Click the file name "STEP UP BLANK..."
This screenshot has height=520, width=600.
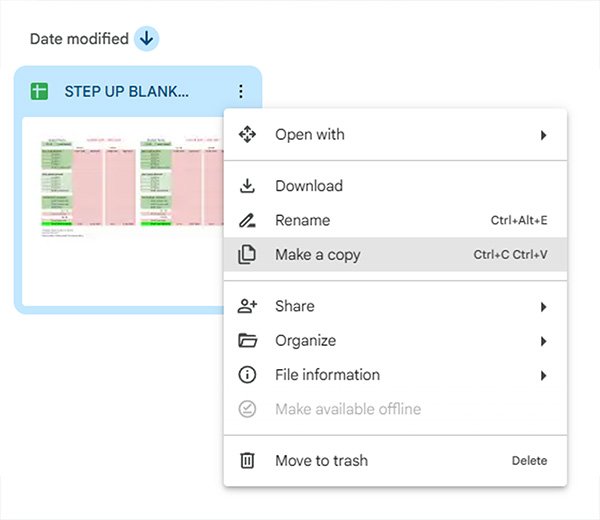[127, 92]
